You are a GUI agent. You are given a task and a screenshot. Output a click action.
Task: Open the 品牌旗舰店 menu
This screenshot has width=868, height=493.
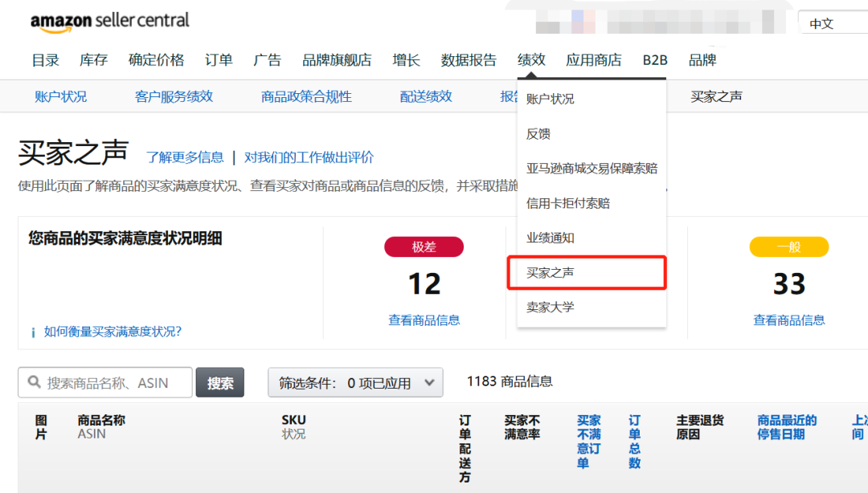point(337,59)
